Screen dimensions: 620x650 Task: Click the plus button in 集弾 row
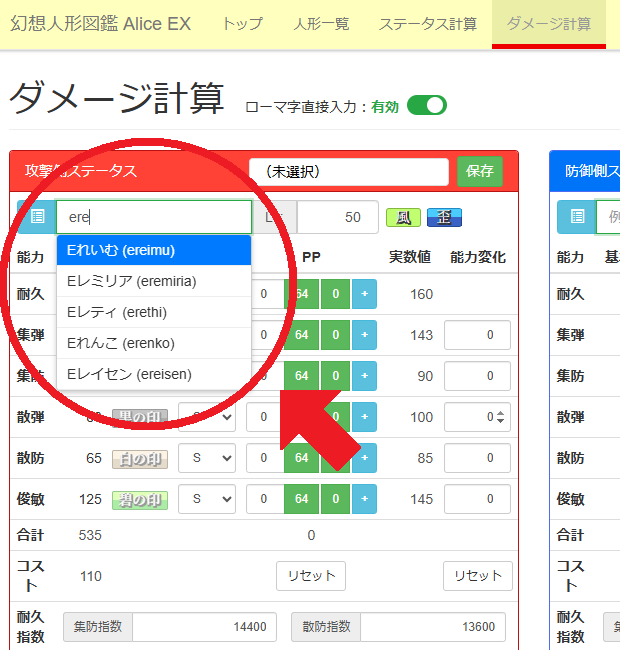pyautogui.click(x=364, y=335)
